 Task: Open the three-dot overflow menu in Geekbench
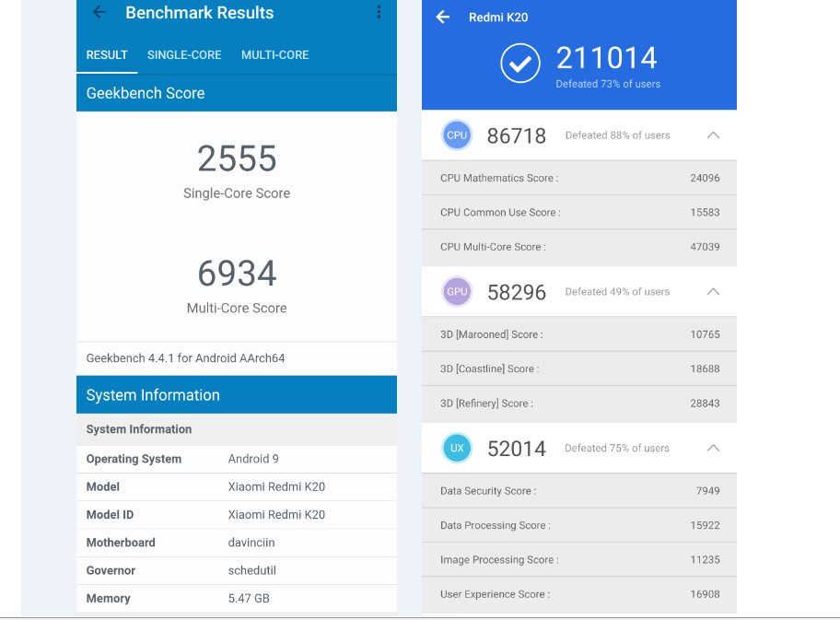tap(379, 12)
